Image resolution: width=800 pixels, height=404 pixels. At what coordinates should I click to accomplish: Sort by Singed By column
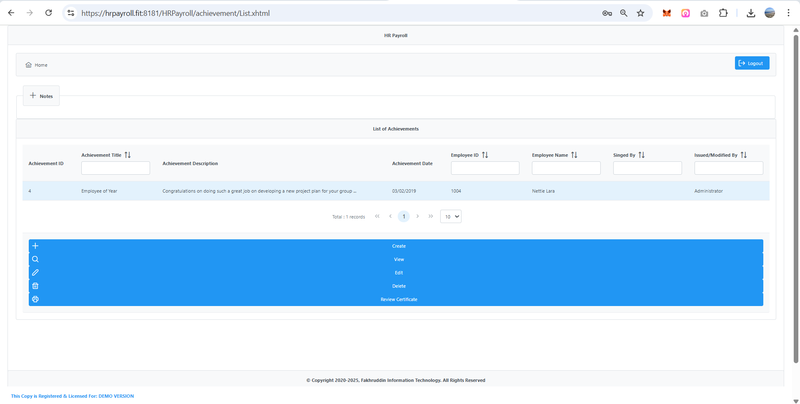click(642, 155)
